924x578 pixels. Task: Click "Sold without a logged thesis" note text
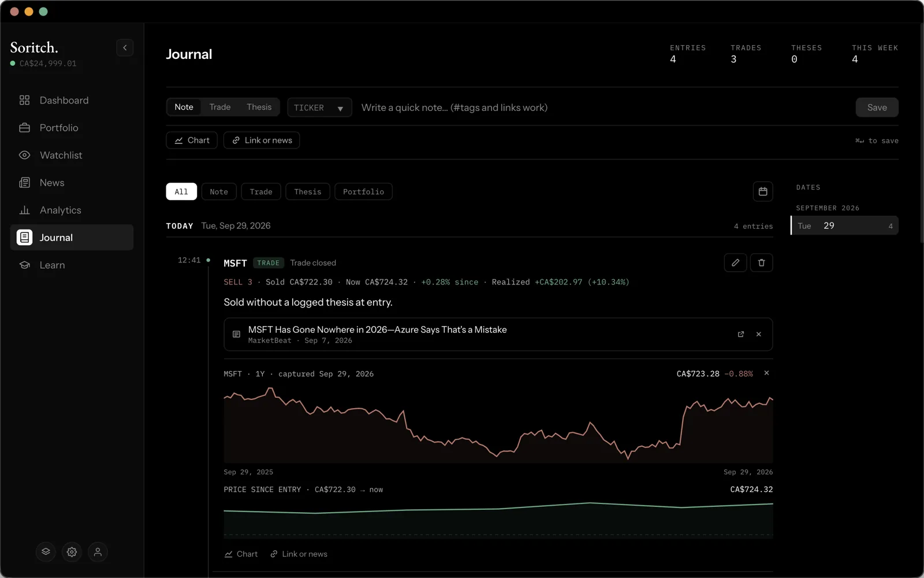[x=308, y=302]
